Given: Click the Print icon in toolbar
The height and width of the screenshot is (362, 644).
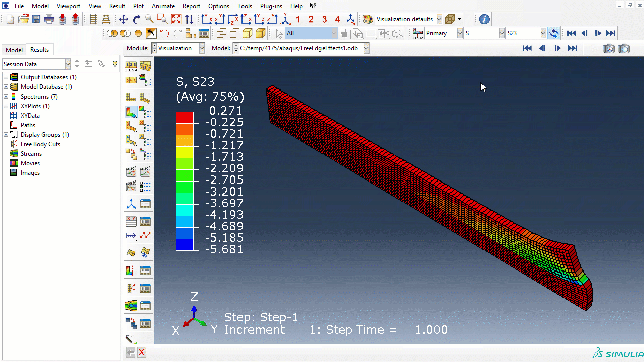Looking at the screenshot, I should [49, 19].
